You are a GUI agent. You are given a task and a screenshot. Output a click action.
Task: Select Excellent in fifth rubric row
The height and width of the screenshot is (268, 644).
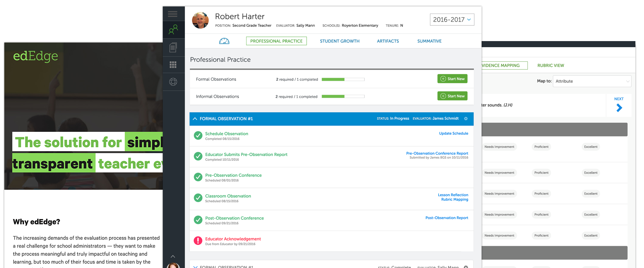[591, 235]
